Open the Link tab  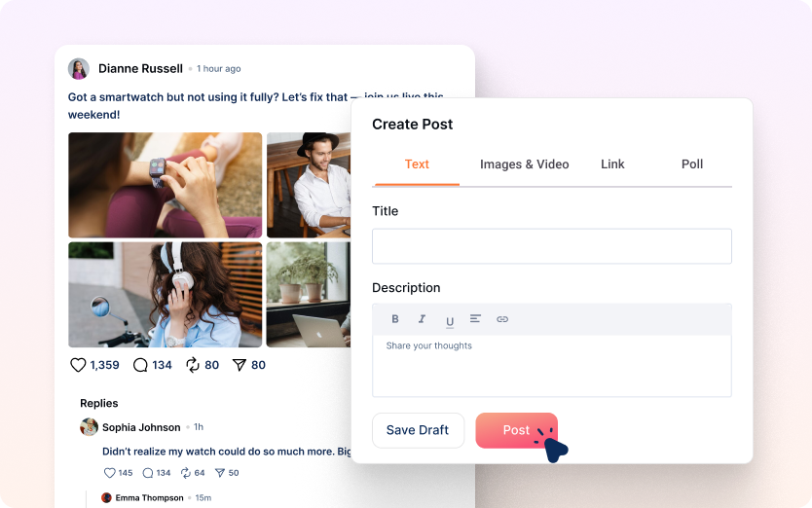pyautogui.click(x=612, y=164)
